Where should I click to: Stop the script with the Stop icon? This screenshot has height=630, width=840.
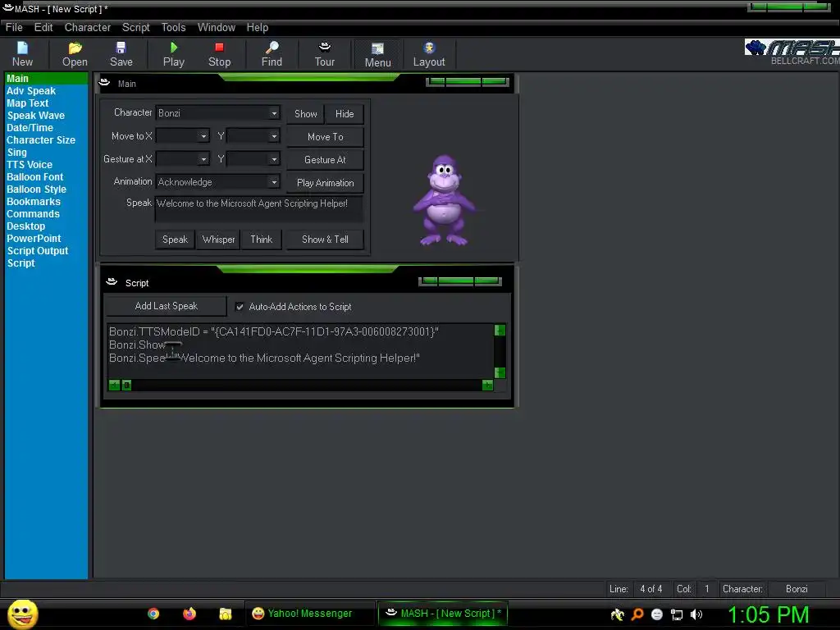pyautogui.click(x=219, y=54)
